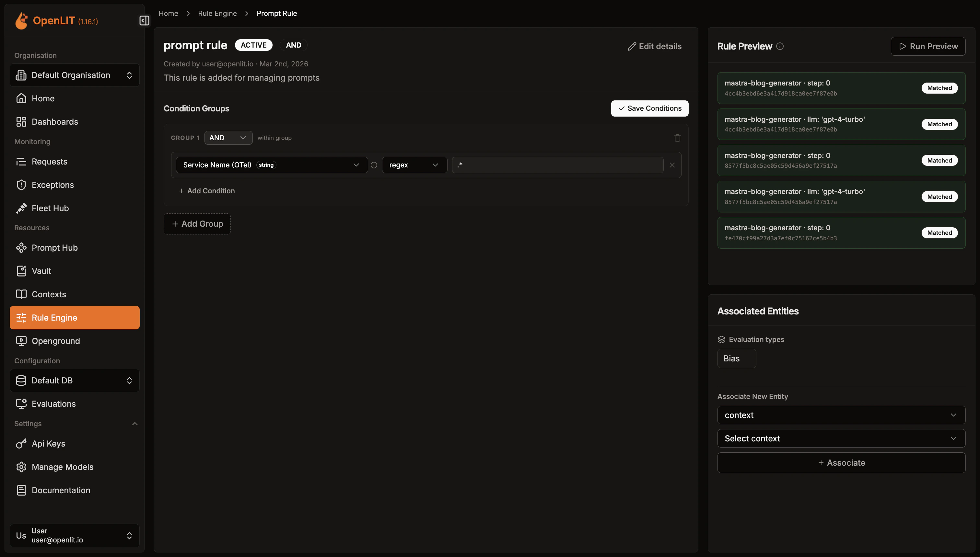Go to Vault page
Viewport: 980px width, 557px height.
[41, 271]
